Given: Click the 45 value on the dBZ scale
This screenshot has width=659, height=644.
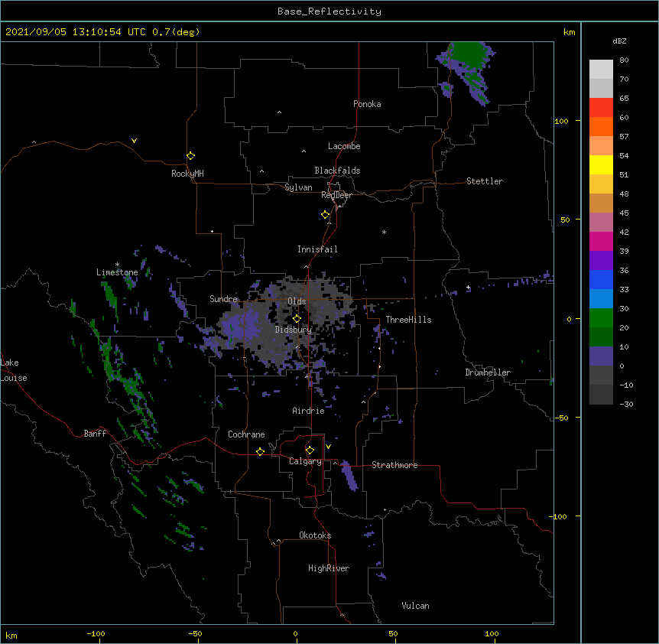Looking at the screenshot, I should click(x=624, y=213).
